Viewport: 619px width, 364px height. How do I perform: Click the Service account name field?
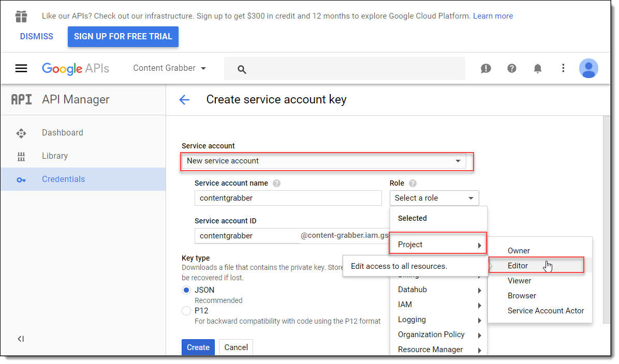(x=288, y=198)
